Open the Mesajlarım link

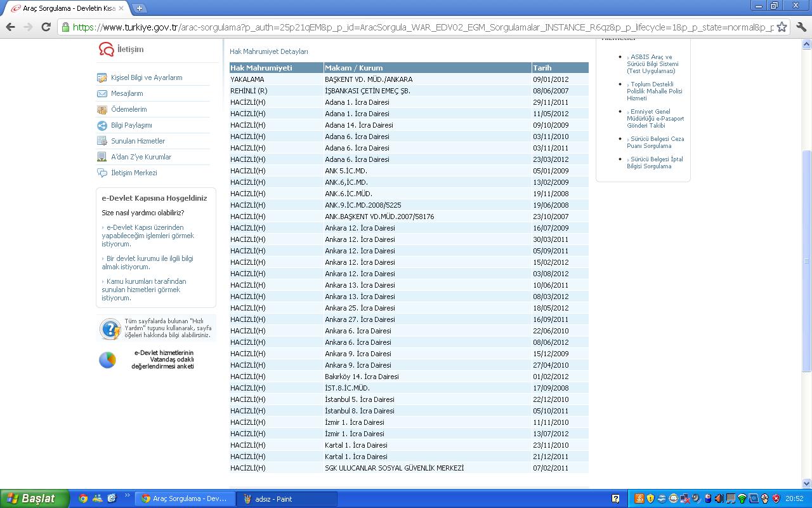[127, 93]
